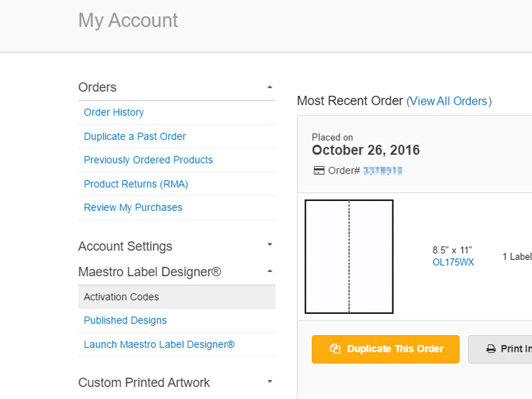Select Activation Codes menu item

click(122, 297)
